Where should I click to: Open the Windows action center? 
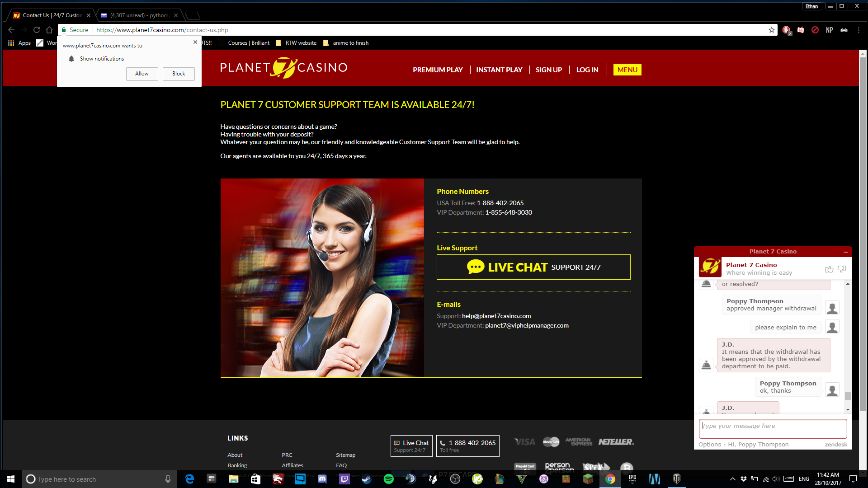pyautogui.click(x=853, y=479)
